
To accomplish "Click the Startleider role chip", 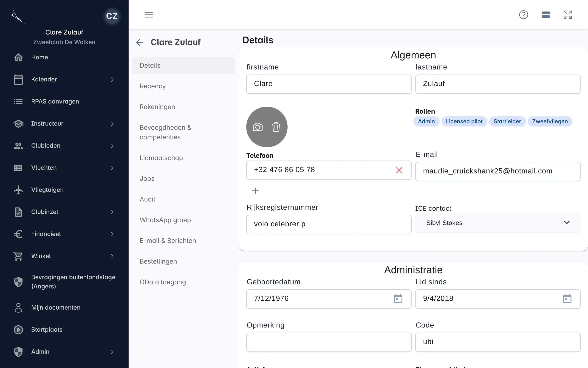I will coord(507,121).
